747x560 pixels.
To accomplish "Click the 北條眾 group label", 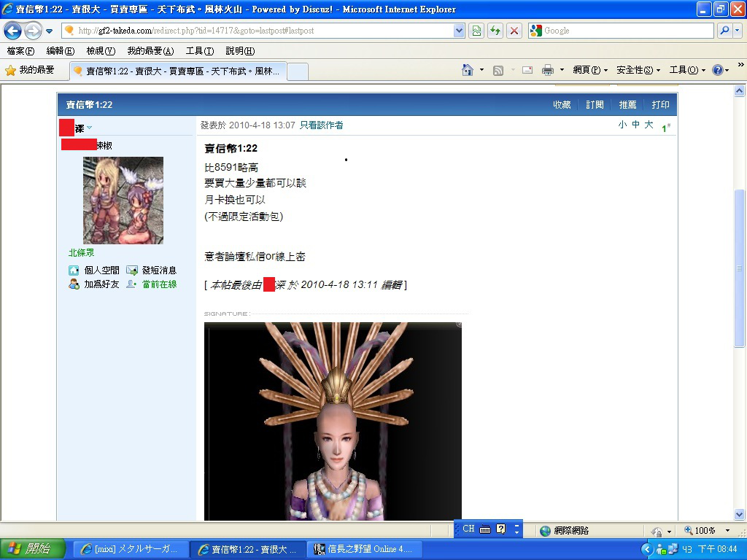I will 82,253.
